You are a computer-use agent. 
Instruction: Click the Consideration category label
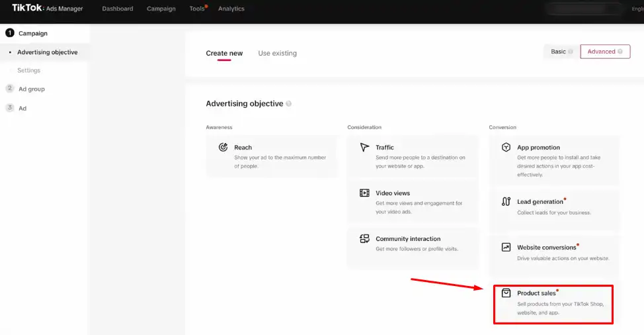[364, 127]
